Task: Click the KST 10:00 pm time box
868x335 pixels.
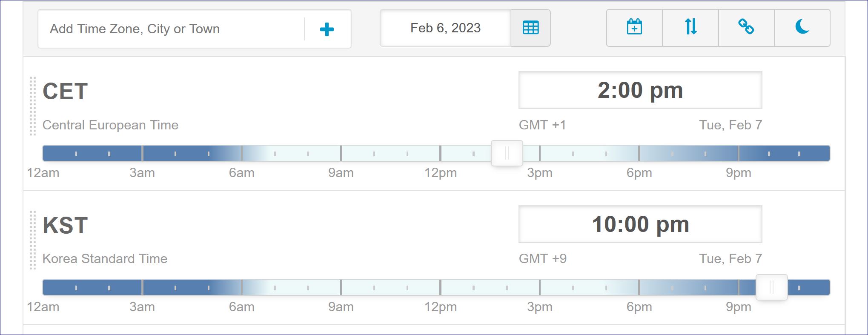Action: click(x=640, y=224)
